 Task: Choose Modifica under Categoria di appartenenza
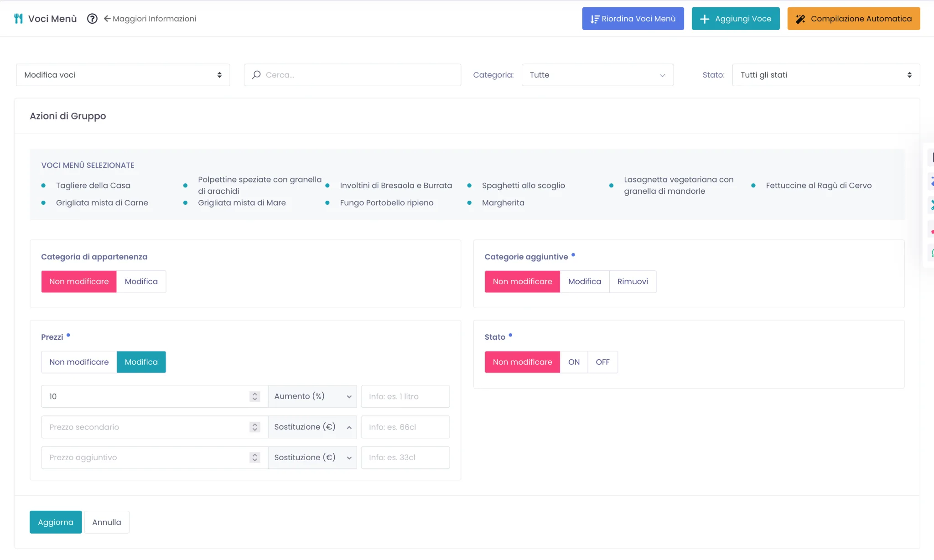[141, 282]
